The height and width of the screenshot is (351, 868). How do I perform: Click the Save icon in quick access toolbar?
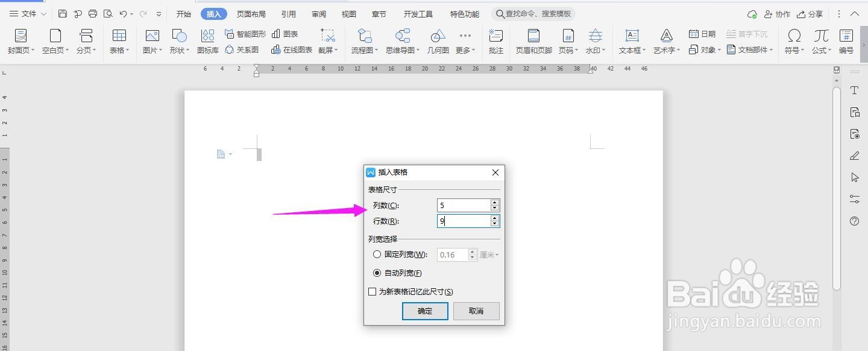[x=63, y=14]
